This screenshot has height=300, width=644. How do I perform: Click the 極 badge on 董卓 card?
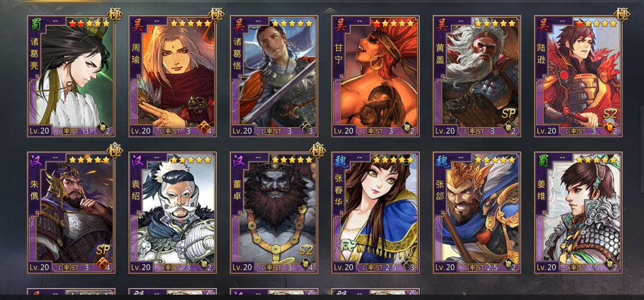[317, 150]
